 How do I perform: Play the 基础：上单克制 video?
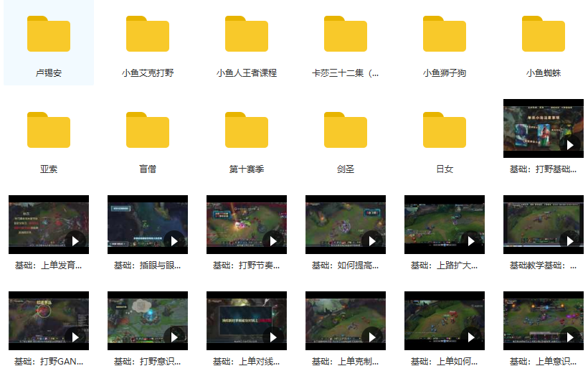(346, 321)
